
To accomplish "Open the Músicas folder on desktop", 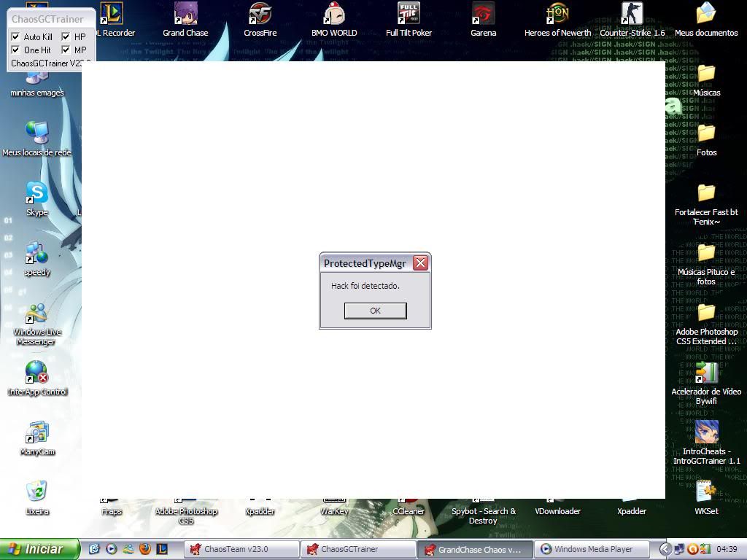I will [x=706, y=74].
